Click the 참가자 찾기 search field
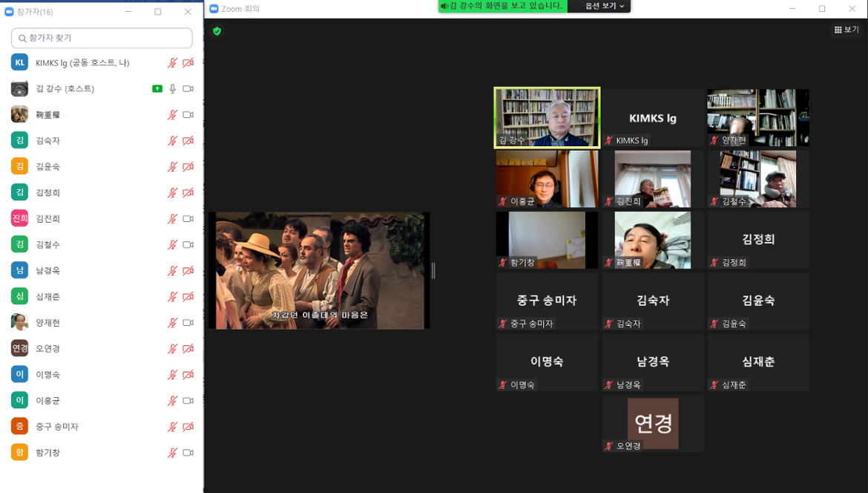 102,36
